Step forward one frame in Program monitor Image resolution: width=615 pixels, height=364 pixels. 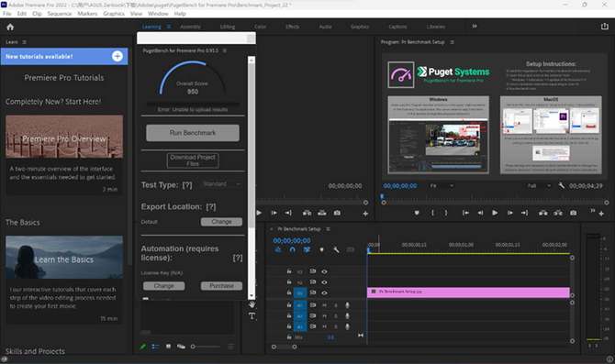click(x=509, y=213)
